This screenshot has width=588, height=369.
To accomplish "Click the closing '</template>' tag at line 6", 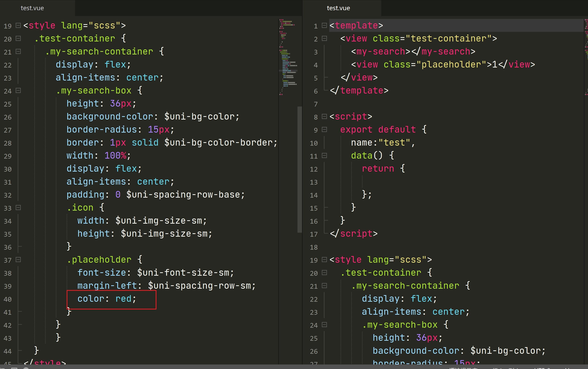I will [359, 91].
